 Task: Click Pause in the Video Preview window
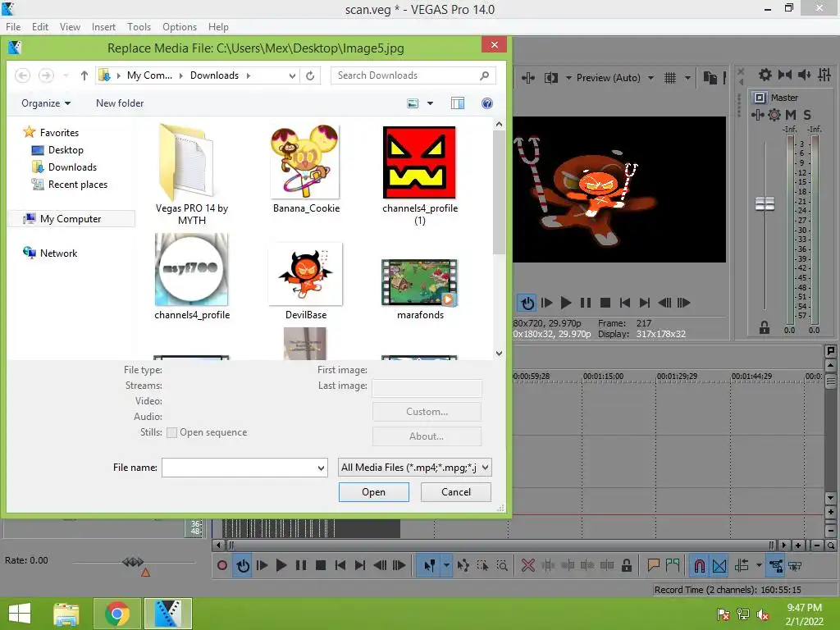tap(586, 303)
